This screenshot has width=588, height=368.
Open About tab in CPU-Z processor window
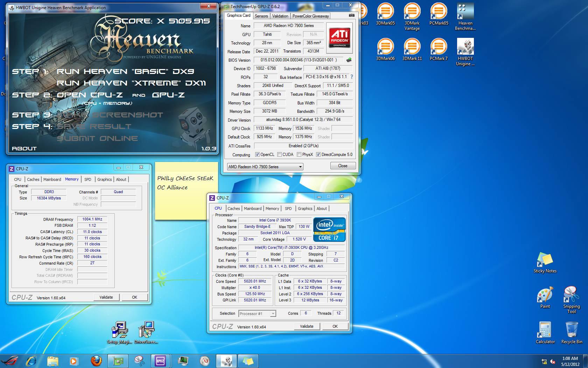322,209
